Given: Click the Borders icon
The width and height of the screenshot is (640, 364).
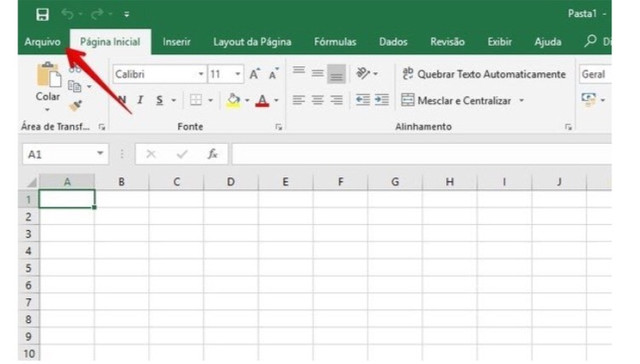Looking at the screenshot, I should 196,100.
